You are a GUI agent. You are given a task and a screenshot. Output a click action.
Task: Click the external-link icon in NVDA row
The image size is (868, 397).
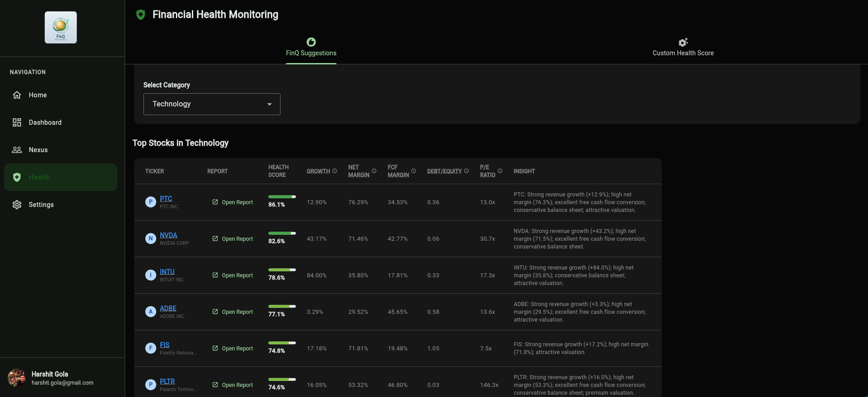click(215, 238)
